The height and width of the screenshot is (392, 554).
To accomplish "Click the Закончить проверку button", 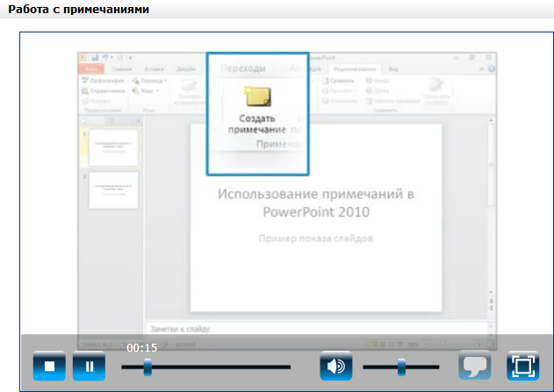I will tap(436, 91).
